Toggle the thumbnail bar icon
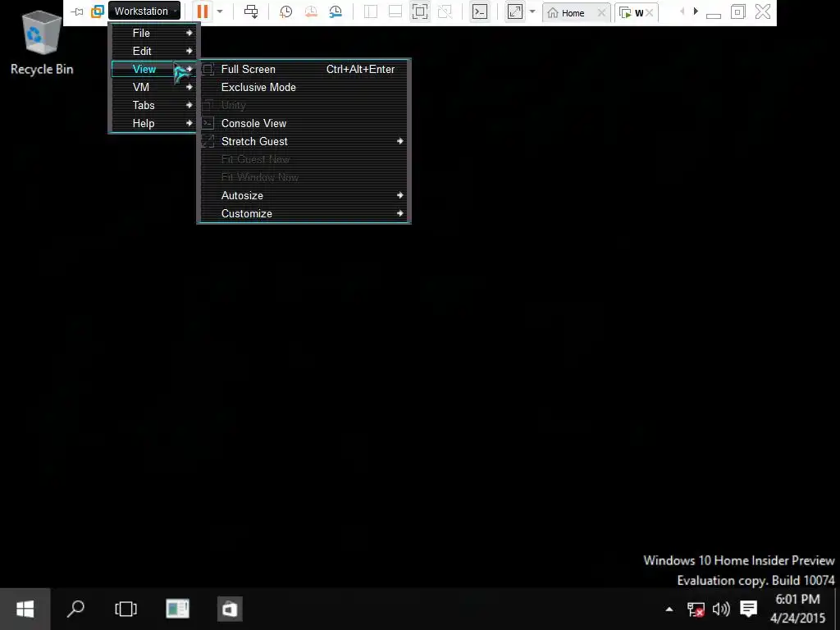840x630 pixels. pyautogui.click(x=395, y=11)
